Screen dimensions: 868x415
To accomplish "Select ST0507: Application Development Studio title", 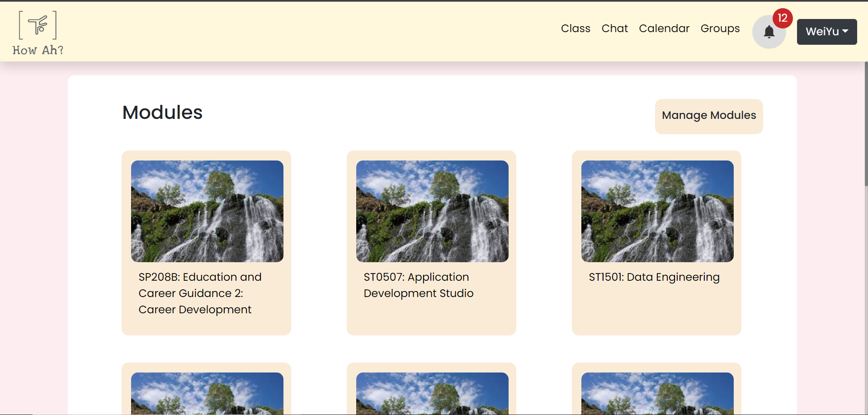I will [x=419, y=285].
